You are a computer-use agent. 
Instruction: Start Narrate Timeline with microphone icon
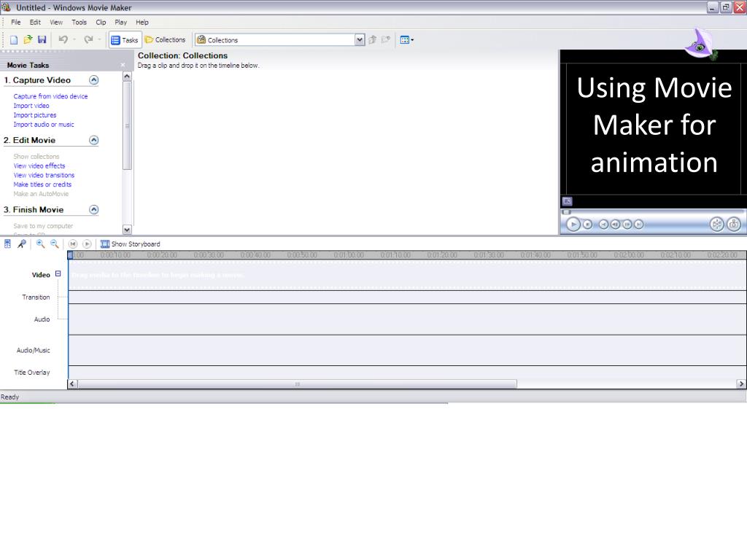(22, 244)
